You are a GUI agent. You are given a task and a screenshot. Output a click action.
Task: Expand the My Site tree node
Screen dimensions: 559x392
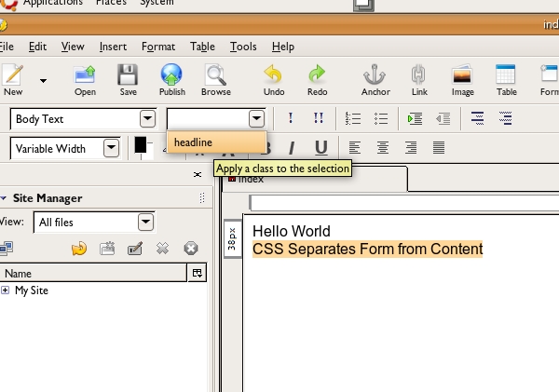point(6,291)
